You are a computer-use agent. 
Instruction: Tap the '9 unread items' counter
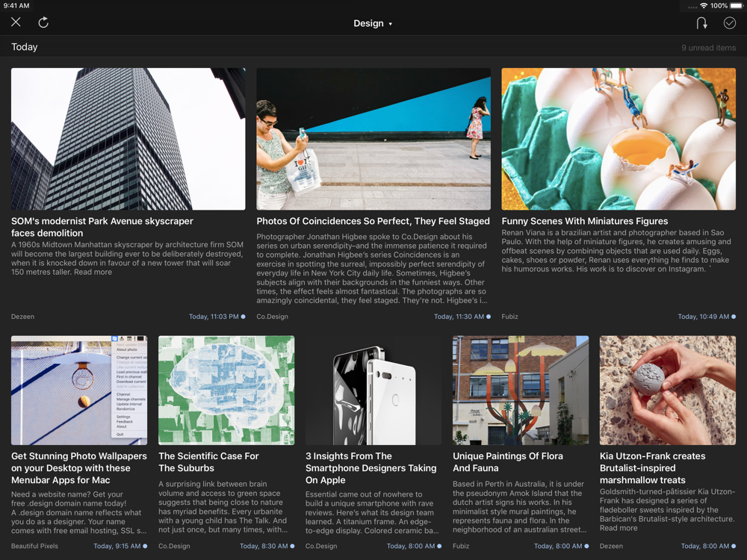(x=708, y=48)
